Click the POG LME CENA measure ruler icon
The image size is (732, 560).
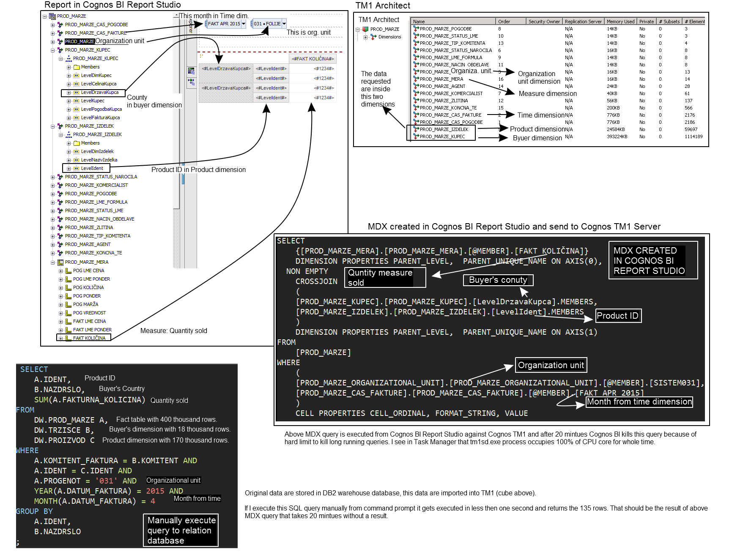pos(69,271)
